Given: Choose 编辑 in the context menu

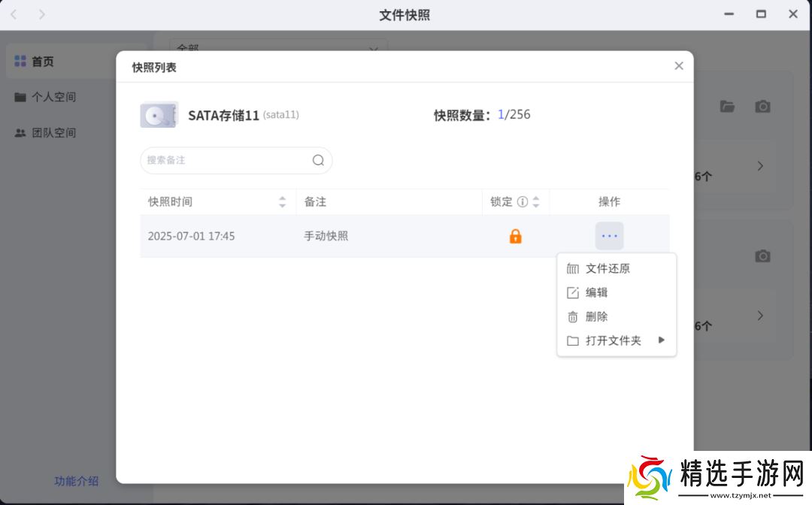Looking at the screenshot, I should (x=596, y=292).
